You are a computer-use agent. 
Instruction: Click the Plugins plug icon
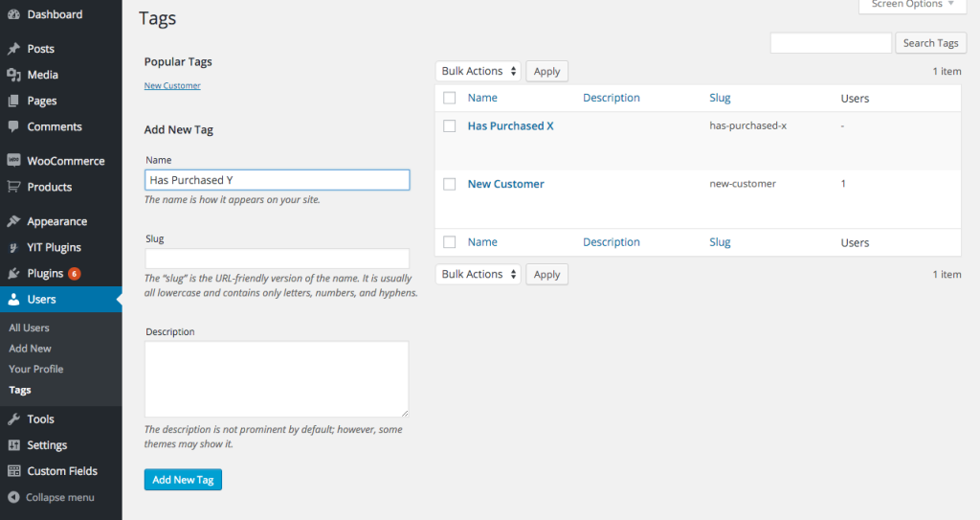click(13, 273)
